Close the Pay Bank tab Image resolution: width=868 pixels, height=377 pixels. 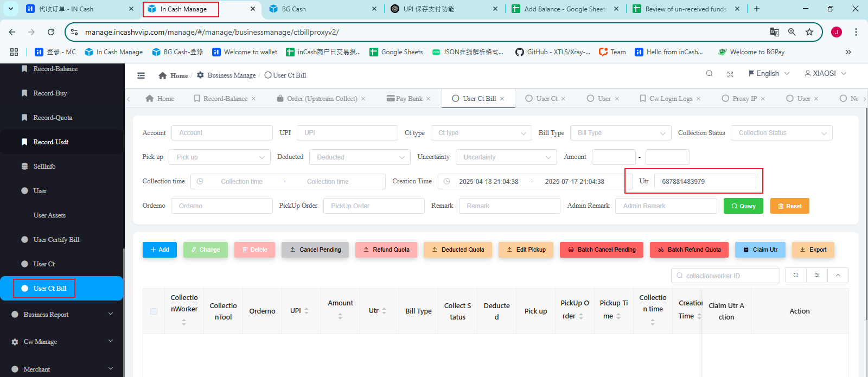(429, 99)
